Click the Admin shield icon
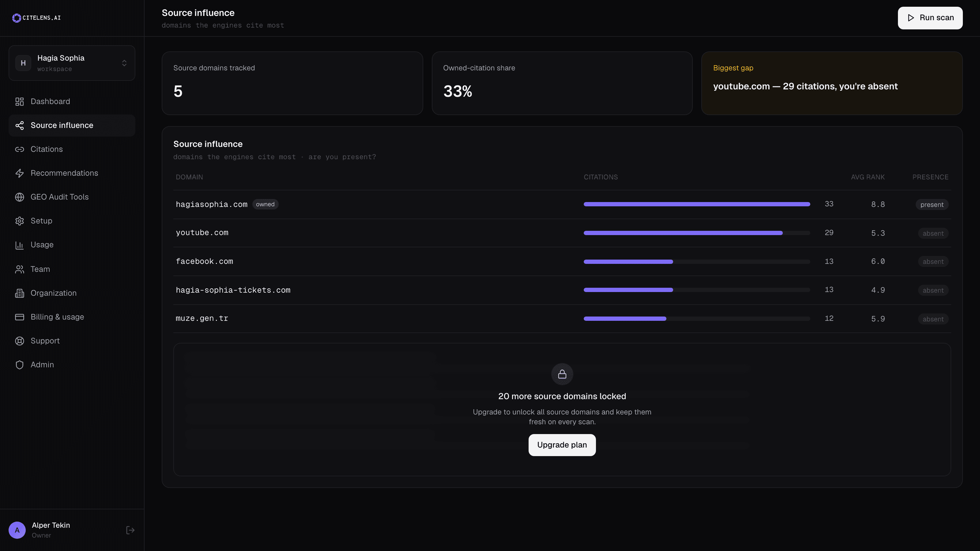The width and height of the screenshot is (980, 551). click(x=19, y=365)
